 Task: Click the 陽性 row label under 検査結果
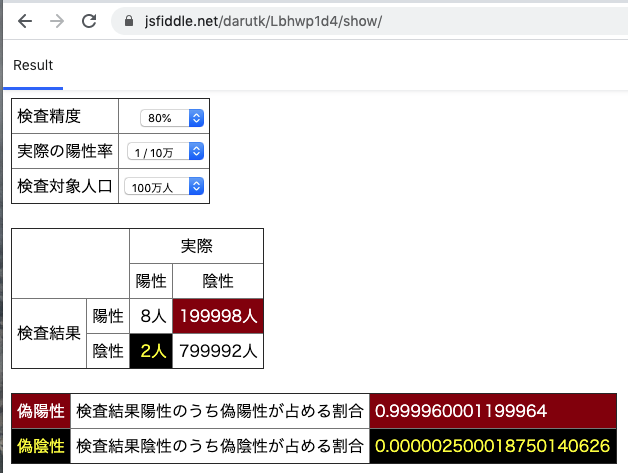pyautogui.click(x=108, y=316)
